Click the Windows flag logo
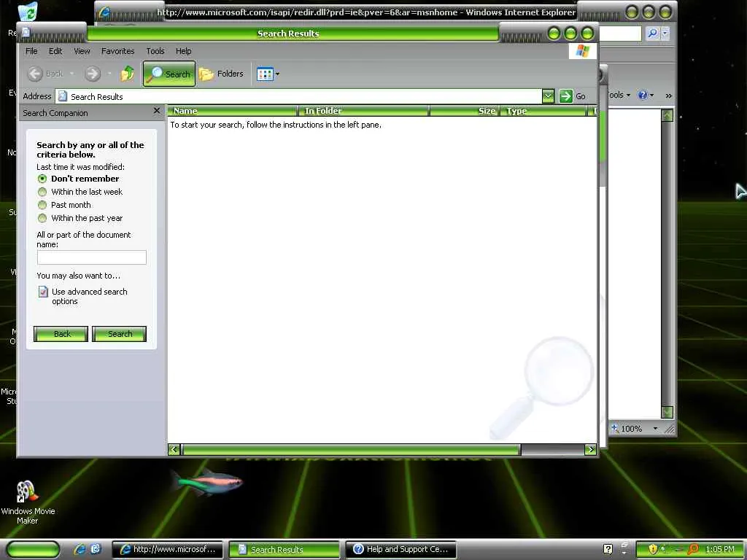747x560 pixels. [583, 51]
